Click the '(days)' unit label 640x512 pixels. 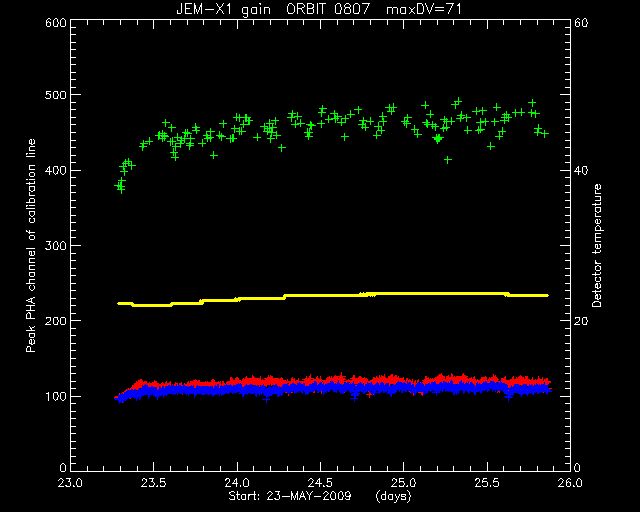point(393,496)
